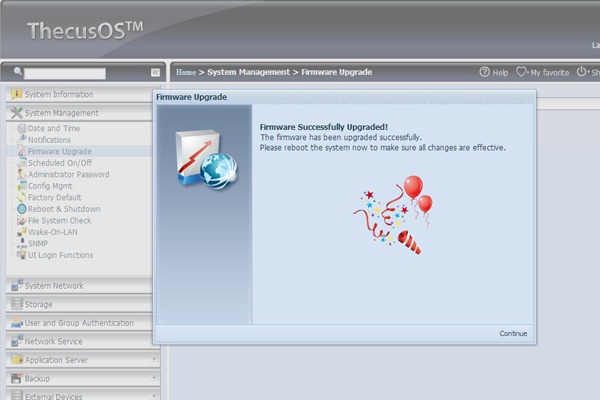Click the Wake-On-LAN icon
Image resolution: width=600 pixels, height=400 pixels.
point(22,231)
